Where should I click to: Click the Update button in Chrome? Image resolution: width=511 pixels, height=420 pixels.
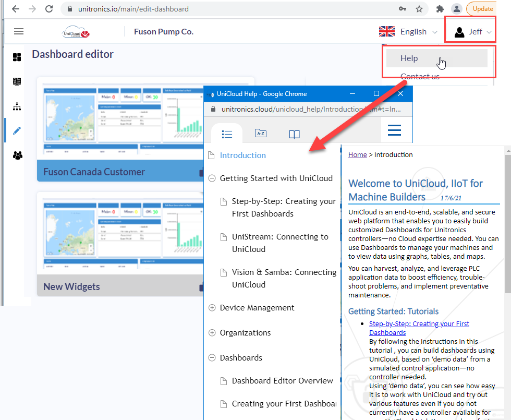(482, 9)
